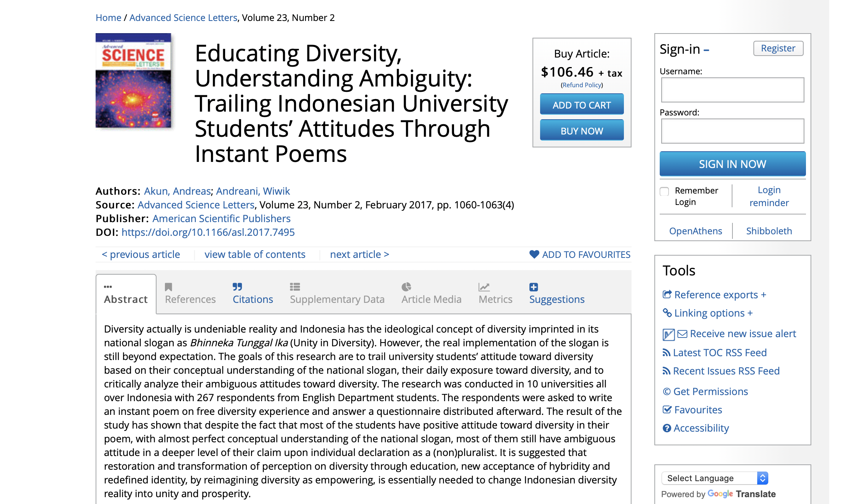Click the Reference exports share icon
857x504 pixels.
click(x=667, y=294)
